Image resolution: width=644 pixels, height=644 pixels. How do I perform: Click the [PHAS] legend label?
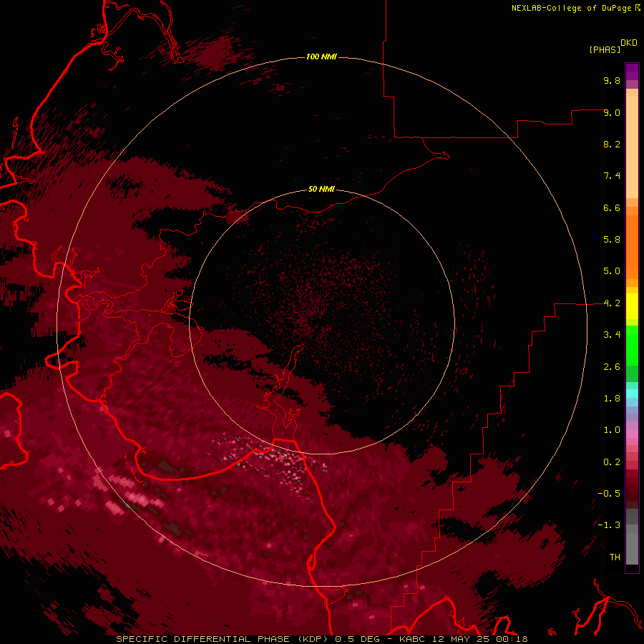(x=605, y=49)
